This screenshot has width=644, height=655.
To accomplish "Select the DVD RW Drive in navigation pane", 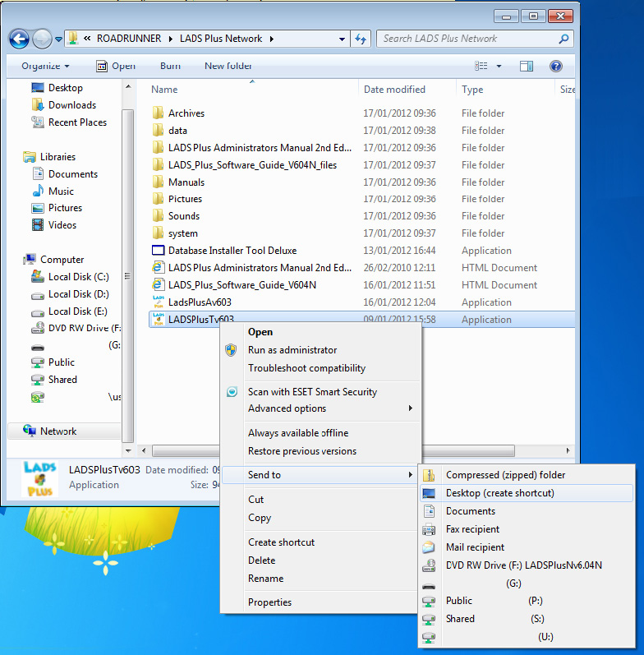I will pyautogui.click(x=76, y=329).
